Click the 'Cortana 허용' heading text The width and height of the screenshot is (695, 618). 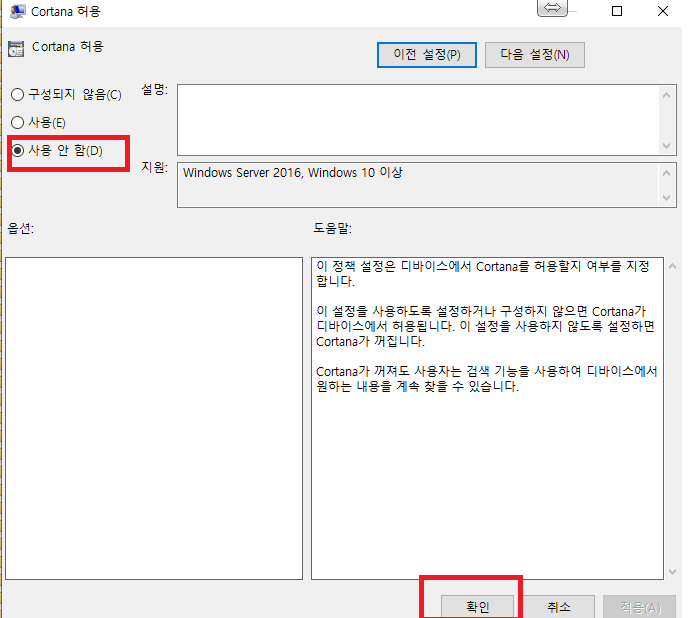[x=67, y=47]
